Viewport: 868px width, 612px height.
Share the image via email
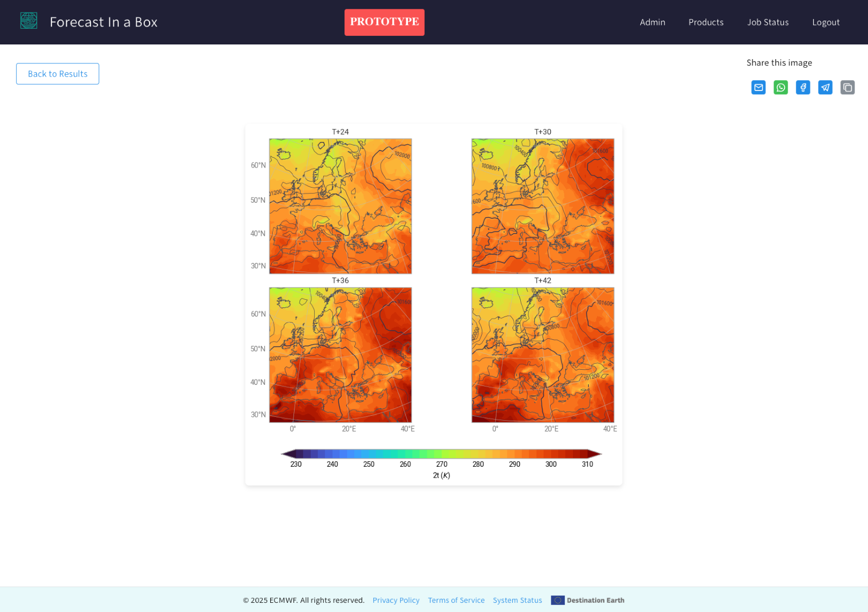click(758, 87)
